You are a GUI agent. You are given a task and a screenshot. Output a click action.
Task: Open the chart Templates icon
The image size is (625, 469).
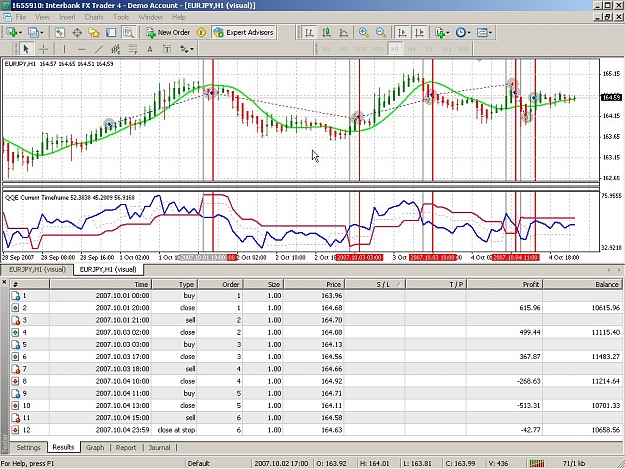coord(482,33)
